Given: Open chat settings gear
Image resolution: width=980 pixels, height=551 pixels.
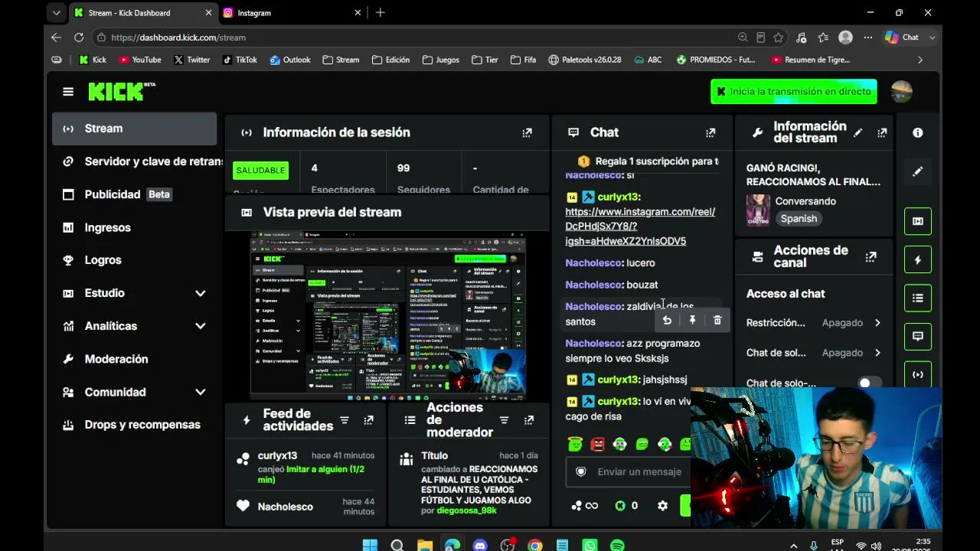Looking at the screenshot, I should pos(663,506).
